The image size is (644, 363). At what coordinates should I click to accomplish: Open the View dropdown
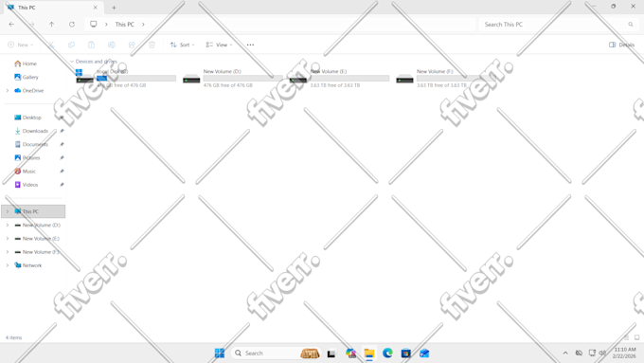tap(220, 45)
